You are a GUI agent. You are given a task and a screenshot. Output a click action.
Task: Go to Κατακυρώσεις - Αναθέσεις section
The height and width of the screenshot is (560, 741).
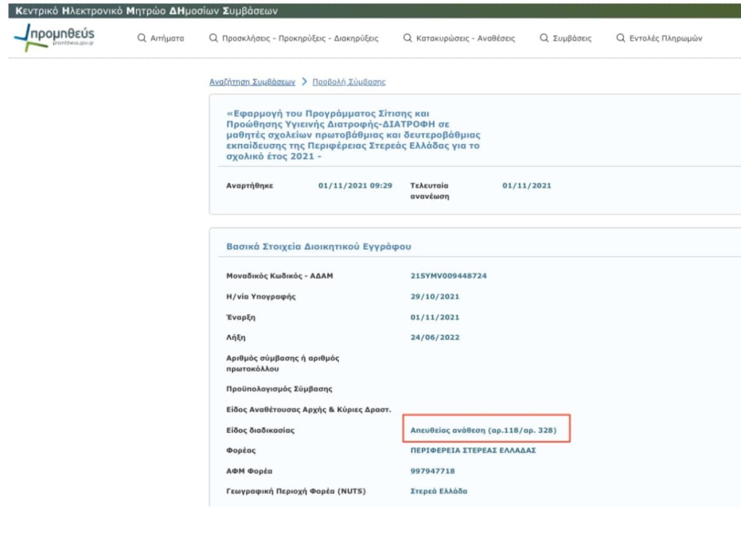click(465, 38)
